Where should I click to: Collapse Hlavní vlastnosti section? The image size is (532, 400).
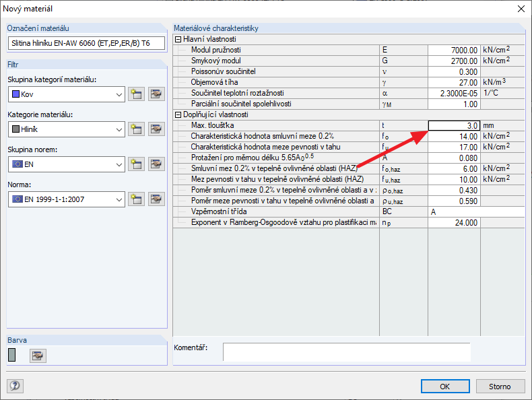tap(178, 39)
